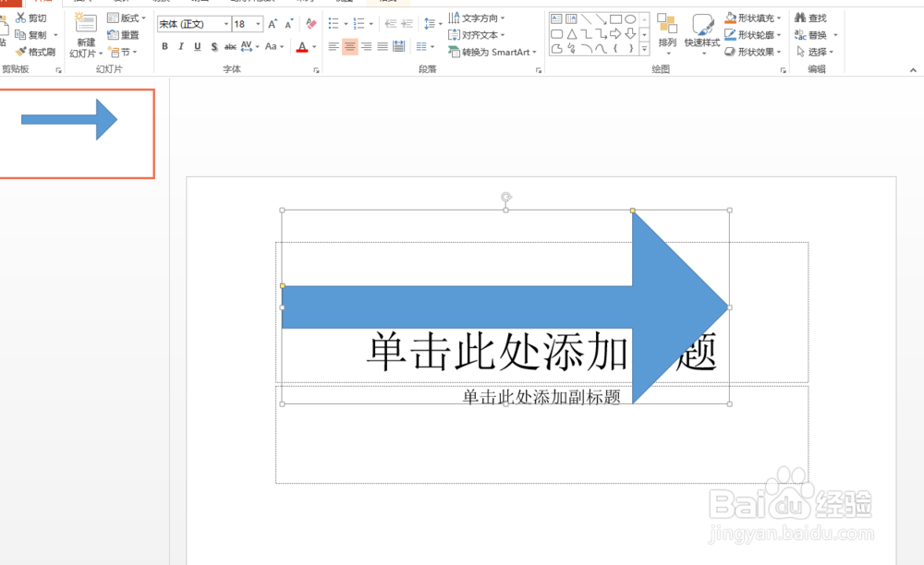
Task: Toggle Italic formatting
Action: [x=181, y=46]
